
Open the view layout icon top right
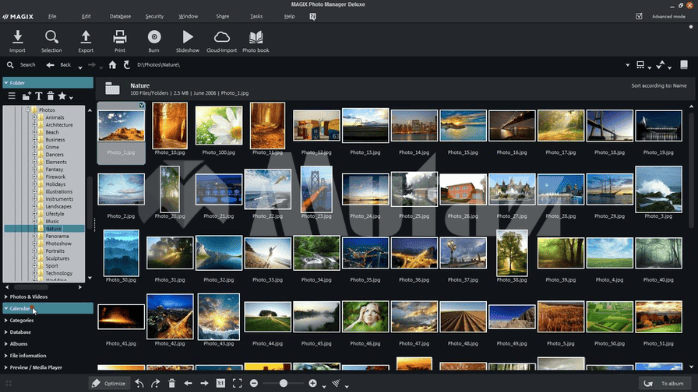point(640,65)
